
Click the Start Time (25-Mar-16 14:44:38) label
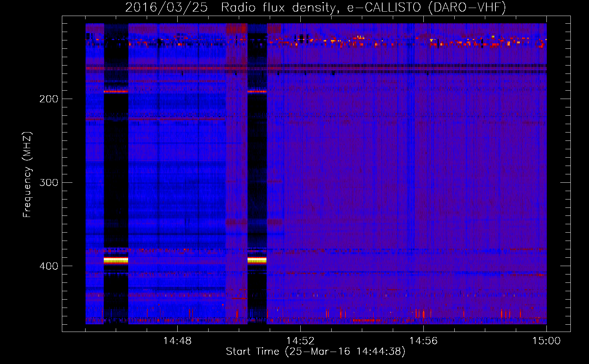[316, 352]
